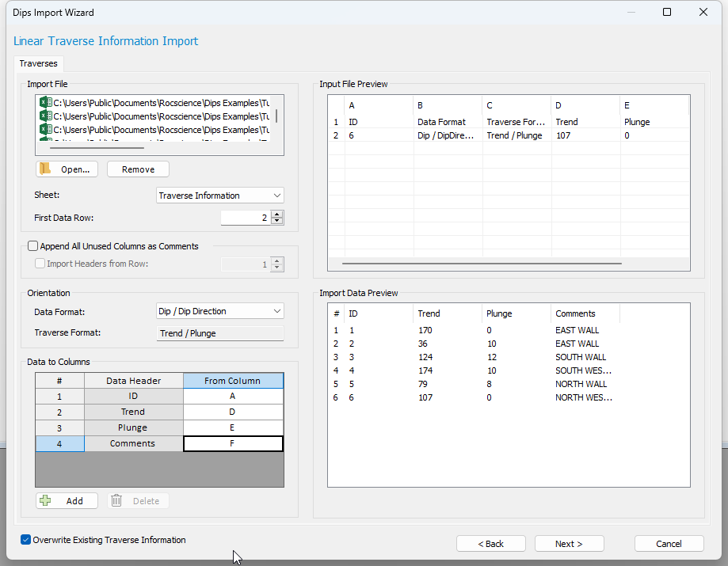
Task: Select the Traverses tab
Action: point(38,63)
